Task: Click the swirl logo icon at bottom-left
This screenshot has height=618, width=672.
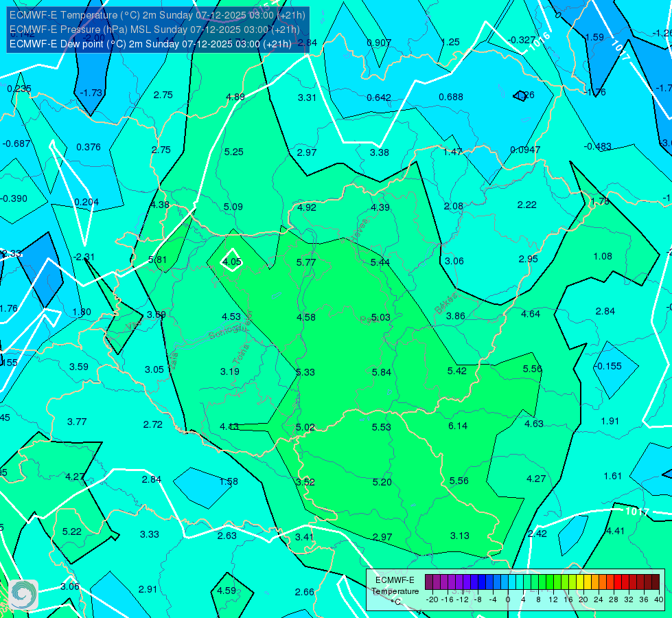Action: click(x=23, y=594)
